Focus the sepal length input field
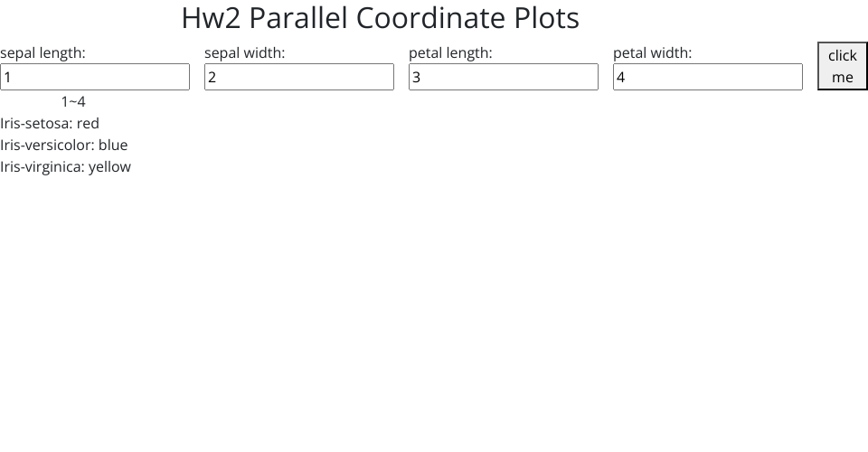The width and height of the screenshot is (868, 452). (x=95, y=77)
